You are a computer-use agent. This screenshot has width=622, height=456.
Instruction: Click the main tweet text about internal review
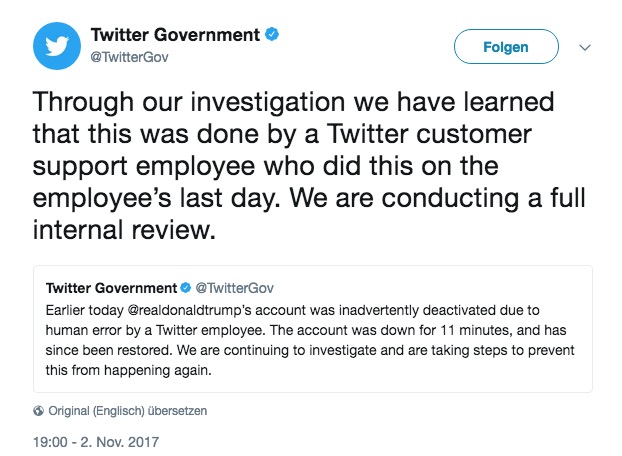coord(309,165)
